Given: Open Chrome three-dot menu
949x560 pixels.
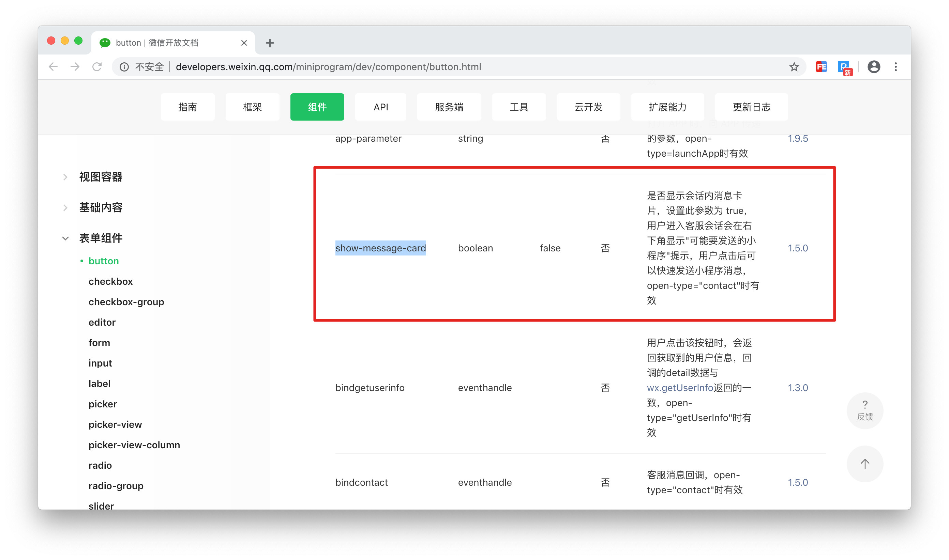Looking at the screenshot, I should (895, 67).
